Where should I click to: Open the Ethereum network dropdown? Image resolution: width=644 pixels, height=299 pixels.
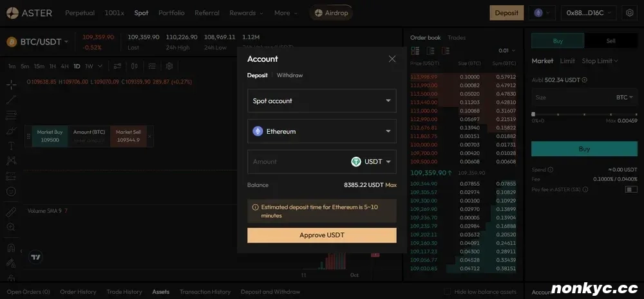tap(322, 131)
